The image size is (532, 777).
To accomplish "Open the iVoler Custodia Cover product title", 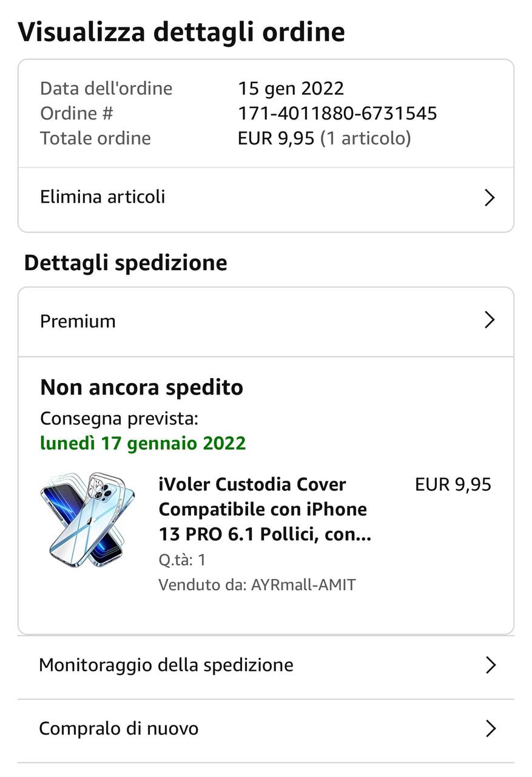I will 264,509.
